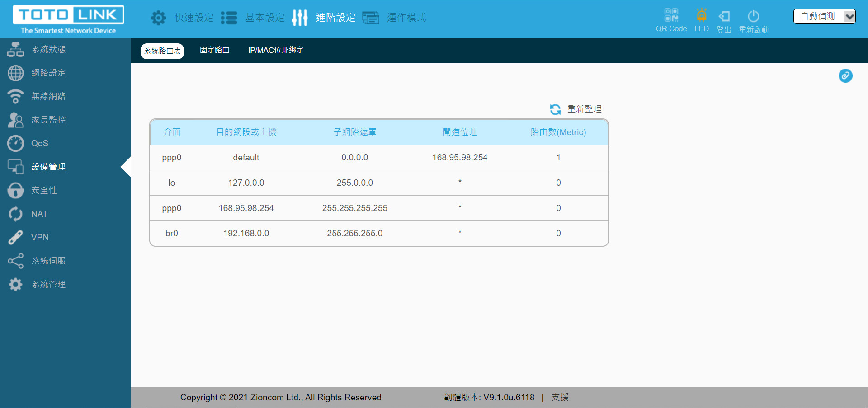Select 設備管理 in sidebar
The height and width of the screenshot is (408, 868).
48,167
